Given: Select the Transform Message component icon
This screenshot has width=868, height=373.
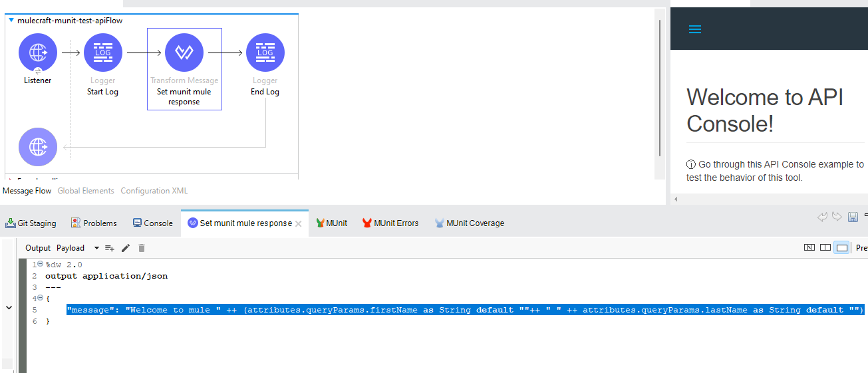Looking at the screenshot, I should click(x=184, y=53).
